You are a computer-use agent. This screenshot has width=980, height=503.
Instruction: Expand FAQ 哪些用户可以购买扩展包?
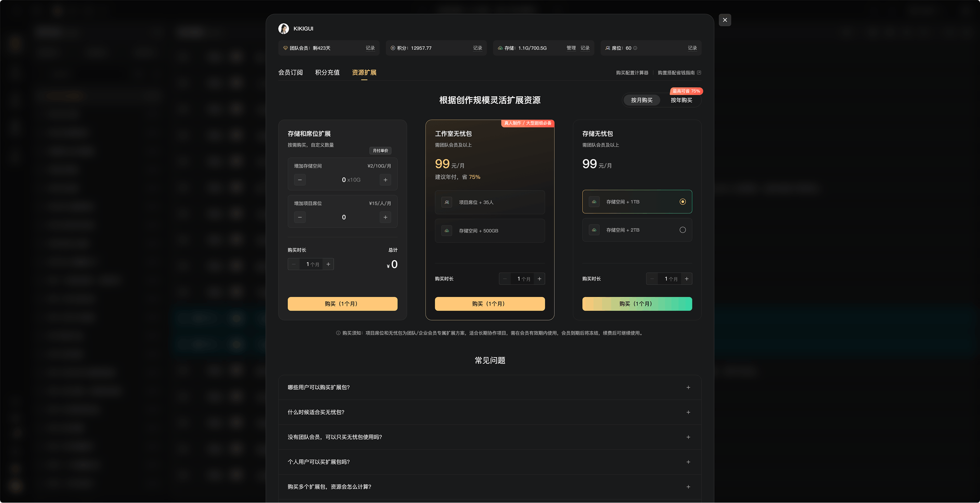pos(490,387)
